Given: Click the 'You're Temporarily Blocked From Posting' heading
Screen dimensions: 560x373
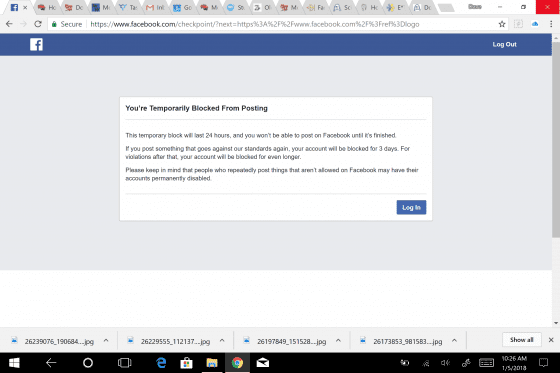Looking at the screenshot, I should tap(196, 108).
